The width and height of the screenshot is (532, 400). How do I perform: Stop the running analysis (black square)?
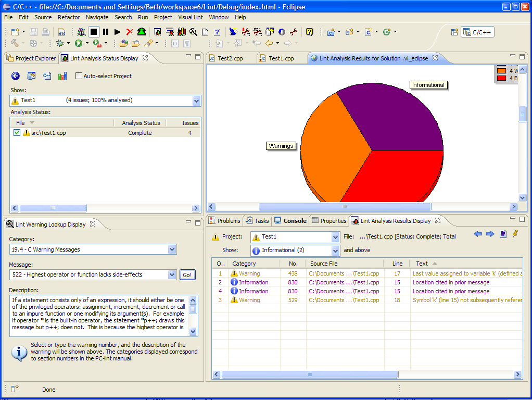94,32
